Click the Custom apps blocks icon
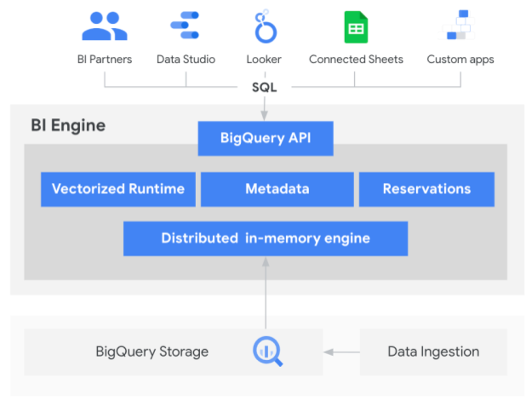 click(x=457, y=25)
